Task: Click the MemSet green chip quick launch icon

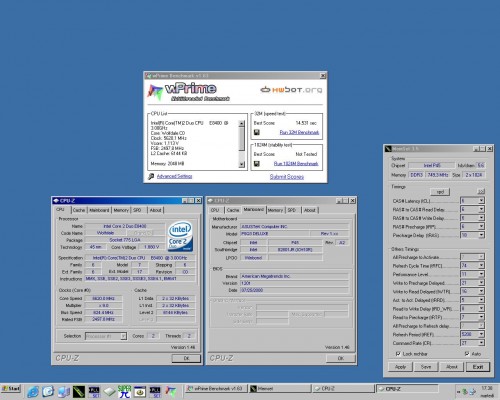Action: [79, 391]
